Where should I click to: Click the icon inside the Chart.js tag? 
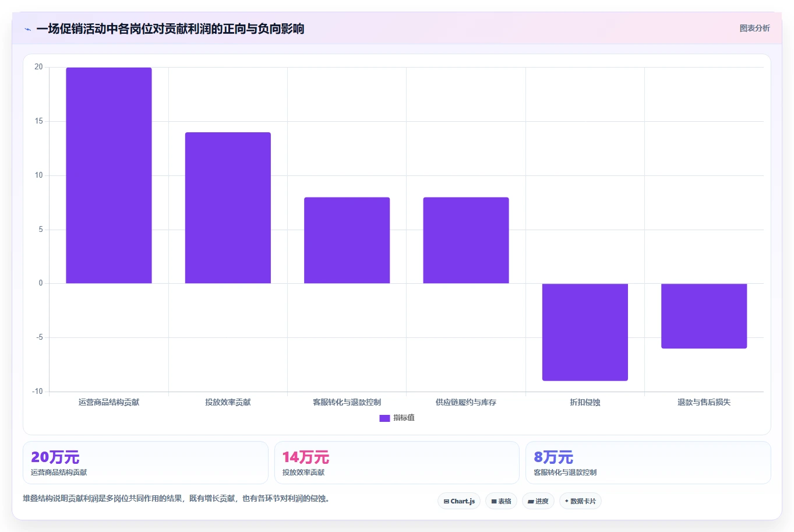pyautogui.click(x=446, y=501)
